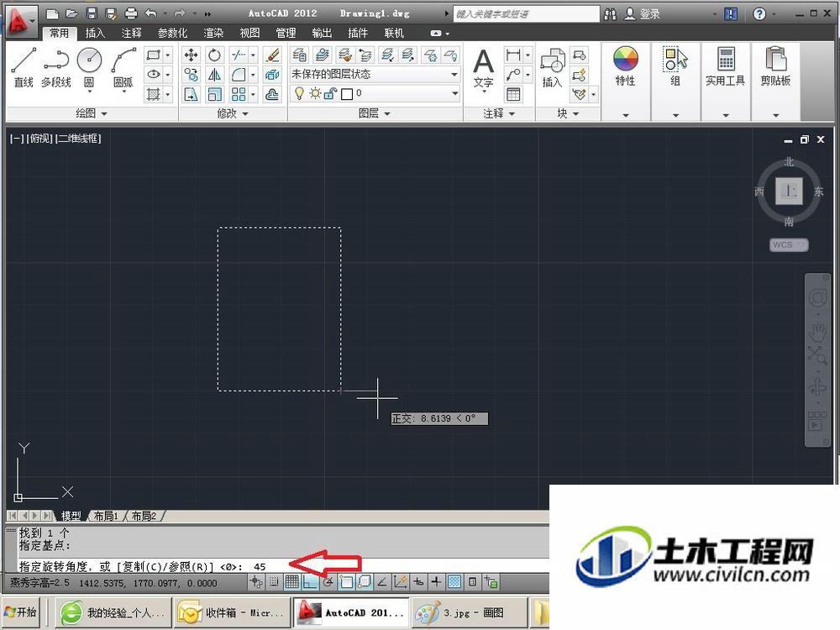Image resolution: width=840 pixels, height=630 pixels.
Task: Click the Windows Start (开始) button
Action: tap(20, 612)
